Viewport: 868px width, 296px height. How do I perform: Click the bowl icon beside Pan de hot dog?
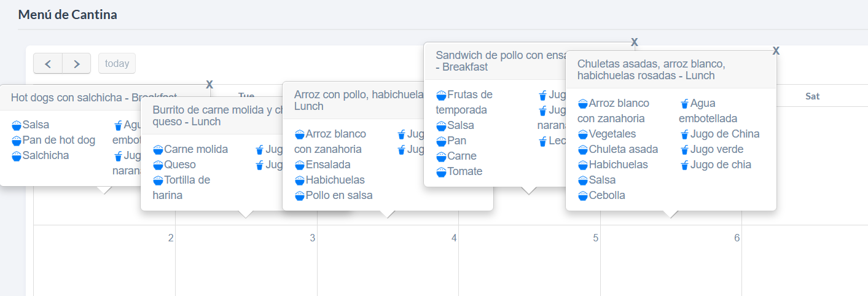coord(17,141)
